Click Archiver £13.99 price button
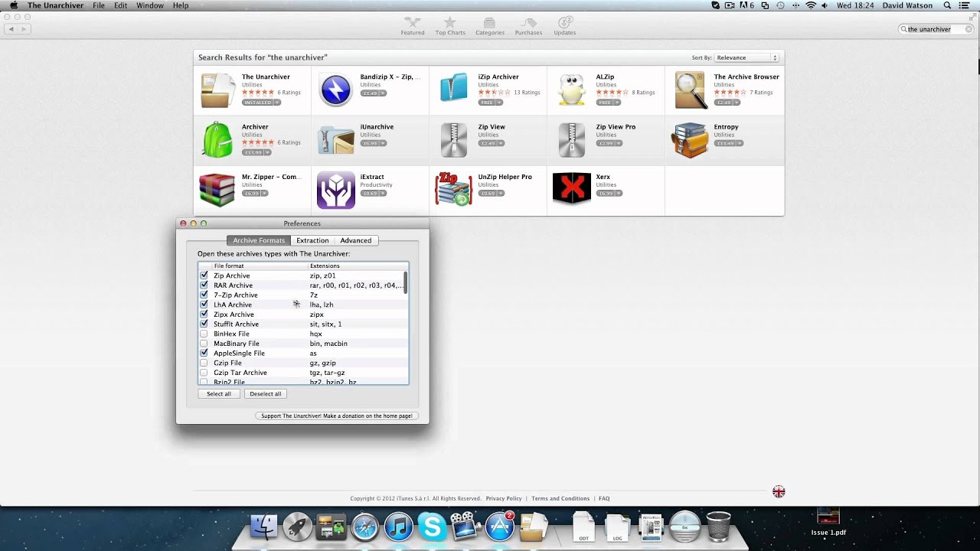 [256, 152]
